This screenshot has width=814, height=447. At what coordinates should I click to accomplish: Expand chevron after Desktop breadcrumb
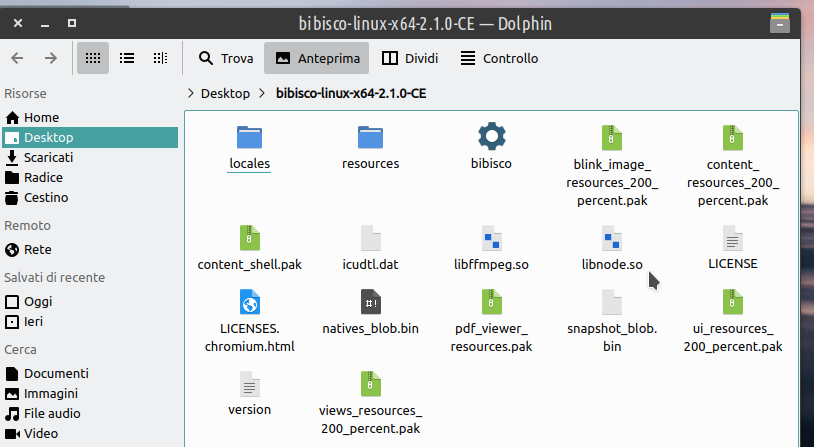(x=262, y=93)
